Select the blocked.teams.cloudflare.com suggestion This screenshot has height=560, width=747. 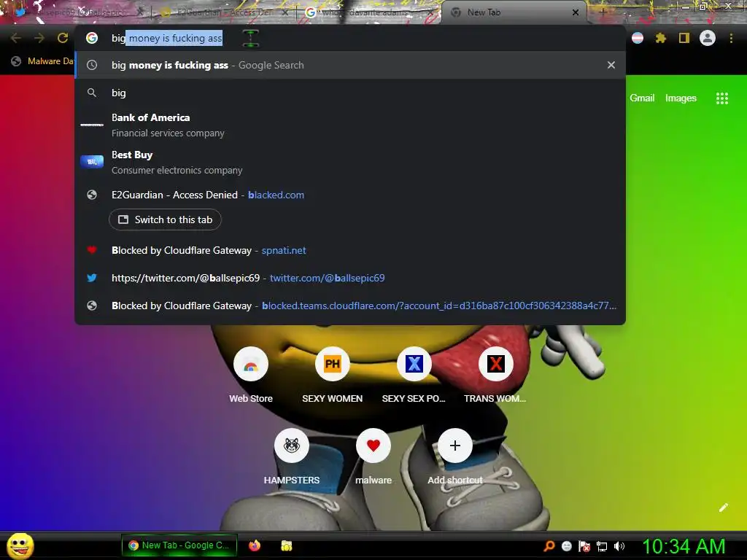[x=350, y=306]
